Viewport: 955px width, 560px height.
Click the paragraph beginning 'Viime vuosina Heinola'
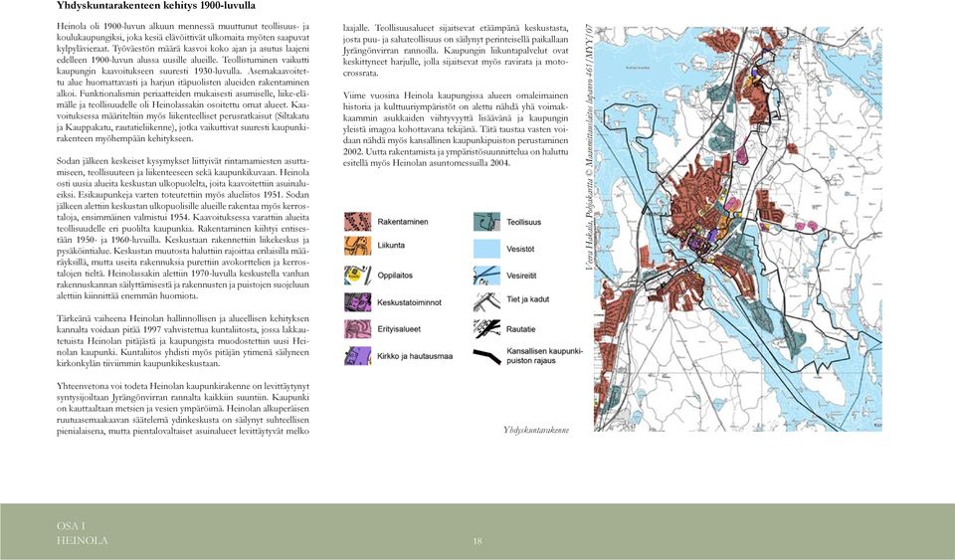pos(456,129)
